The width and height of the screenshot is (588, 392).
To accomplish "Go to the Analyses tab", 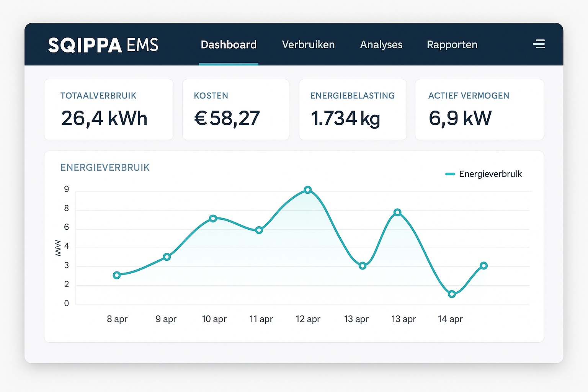I will point(381,45).
